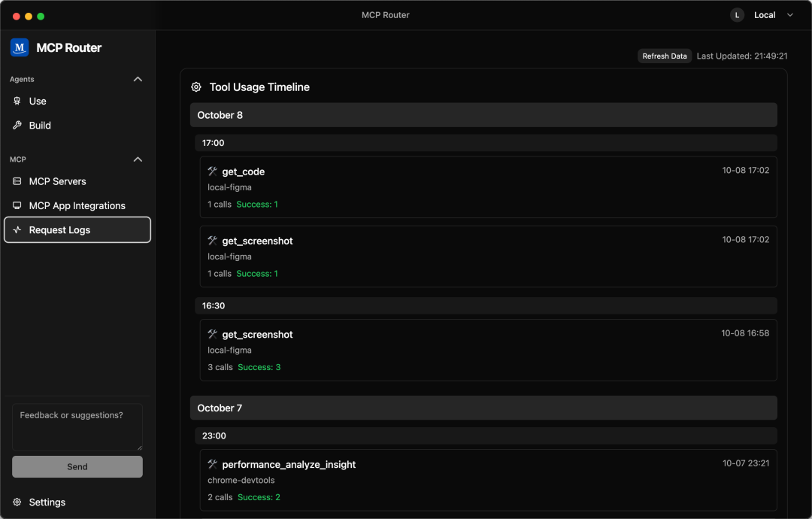The width and height of the screenshot is (812, 519).
Task: Click the tools icon beside performance_analyze_insight
Action: pyautogui.click(x=212, y=465)
